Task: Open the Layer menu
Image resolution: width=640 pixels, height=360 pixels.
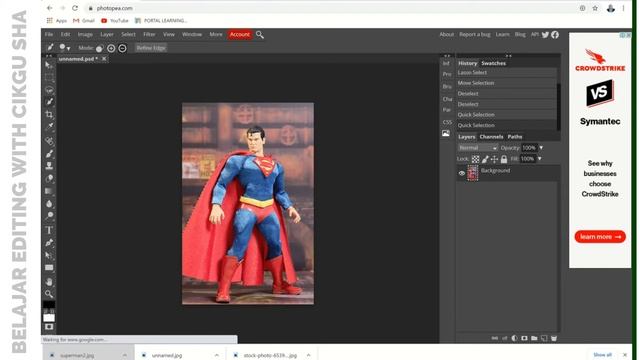Action: pyautogui.click(x=107, y=35)
